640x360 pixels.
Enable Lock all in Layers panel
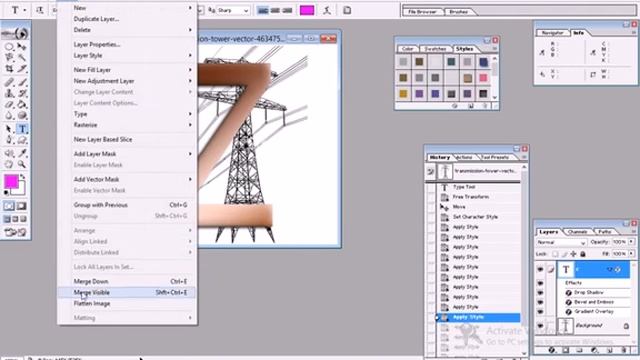pyautogui.click(x=583, y=254)
